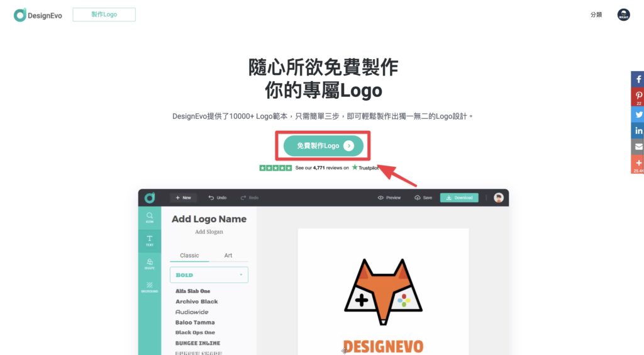Click the editor's green DesignEvo logo icon
This screenshot has height=355, width=644.
point(150,198)
